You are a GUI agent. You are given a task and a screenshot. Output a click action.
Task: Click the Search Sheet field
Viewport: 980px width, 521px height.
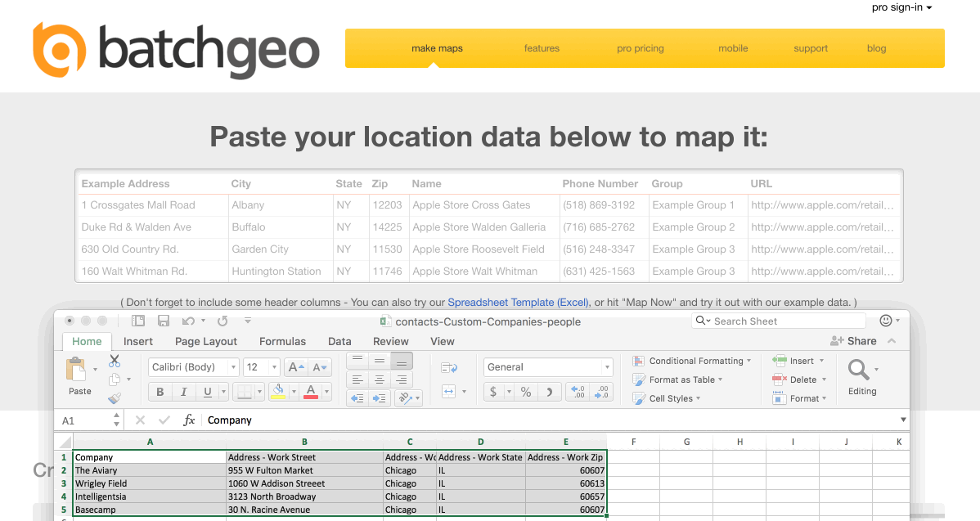point(777,321)
